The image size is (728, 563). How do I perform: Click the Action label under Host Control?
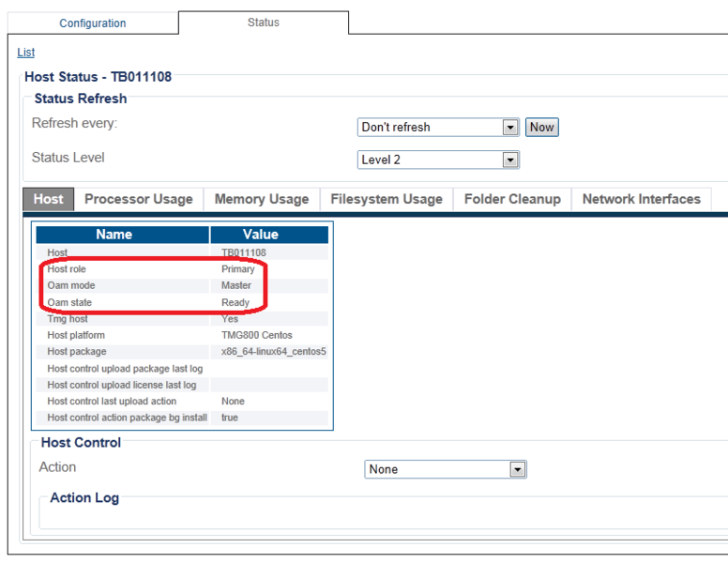pos(57,467)
